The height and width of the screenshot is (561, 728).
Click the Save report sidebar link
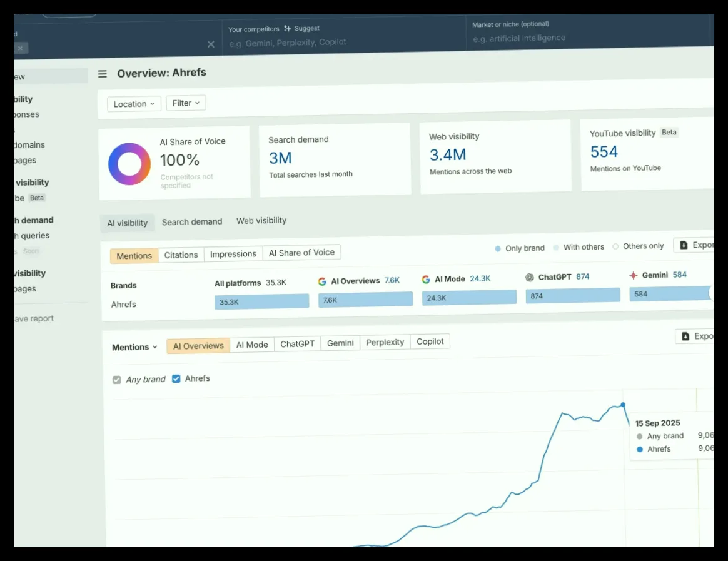tap(33, 318)
